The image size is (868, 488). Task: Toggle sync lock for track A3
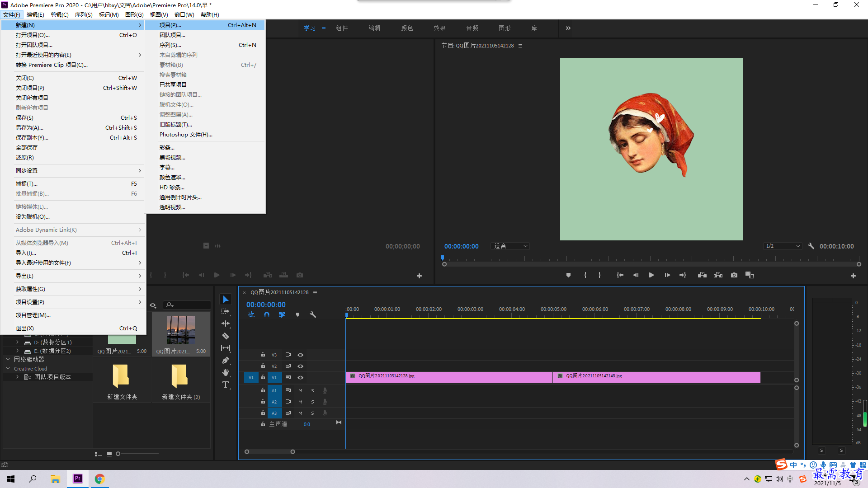(x=288, y=413)
